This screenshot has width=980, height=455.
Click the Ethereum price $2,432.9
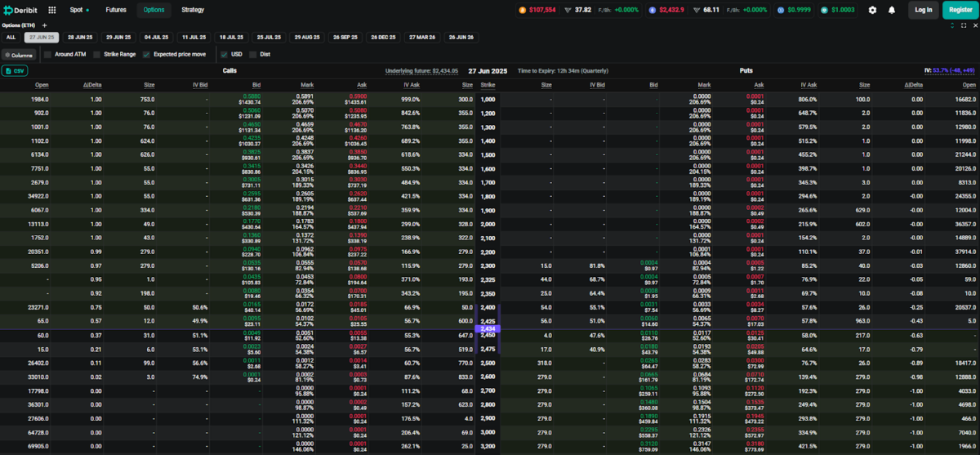click(670, 10)
